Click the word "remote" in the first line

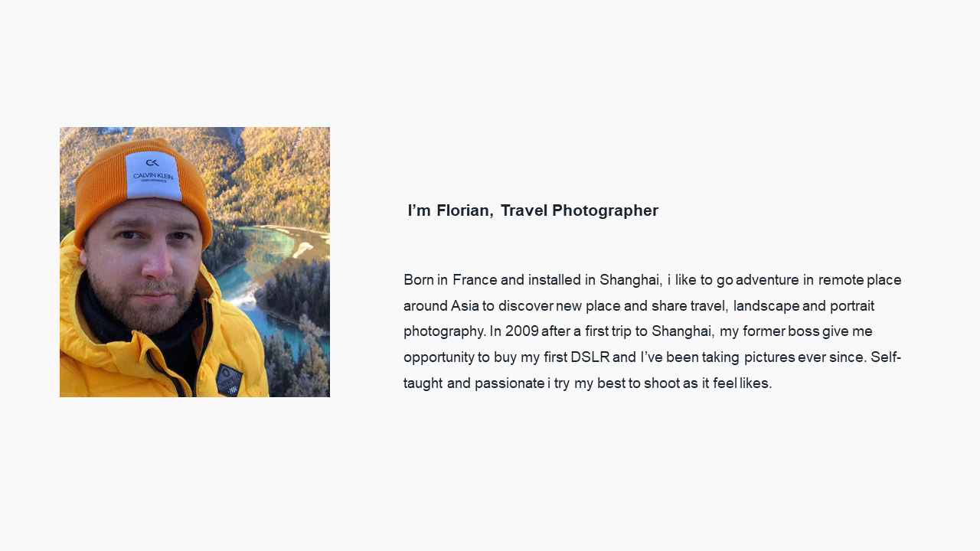coord(841,280)
